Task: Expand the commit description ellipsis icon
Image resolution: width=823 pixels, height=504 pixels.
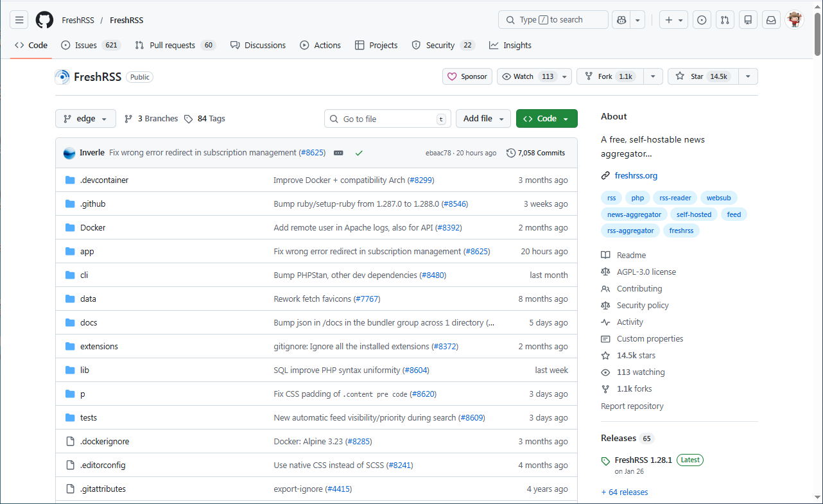Action: pyautogui.click(x=338, y=153)
